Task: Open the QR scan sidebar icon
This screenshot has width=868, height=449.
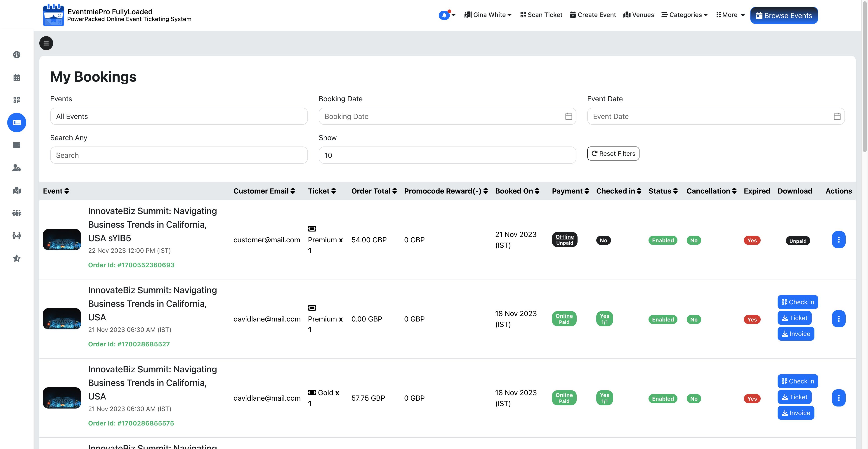Action: pyautogui.click(x=17, y=100)
